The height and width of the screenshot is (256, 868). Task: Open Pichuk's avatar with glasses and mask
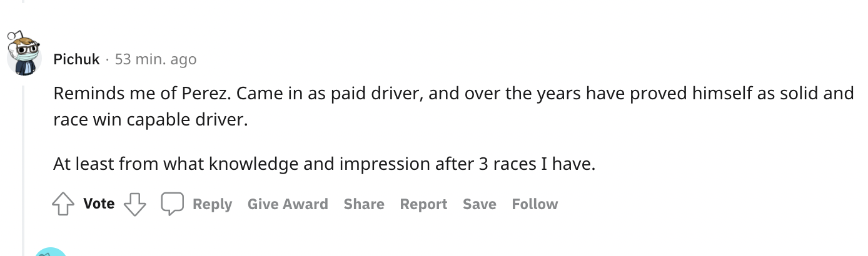point(25,54)
